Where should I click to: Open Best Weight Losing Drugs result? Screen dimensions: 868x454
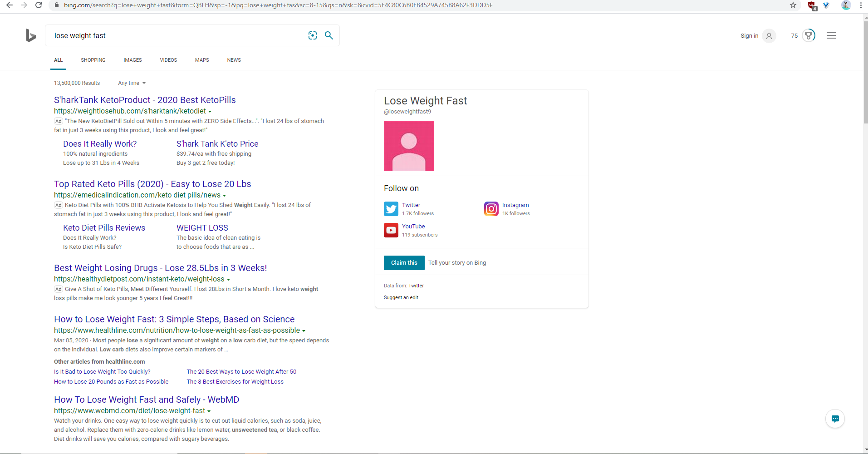click(161, 268)
